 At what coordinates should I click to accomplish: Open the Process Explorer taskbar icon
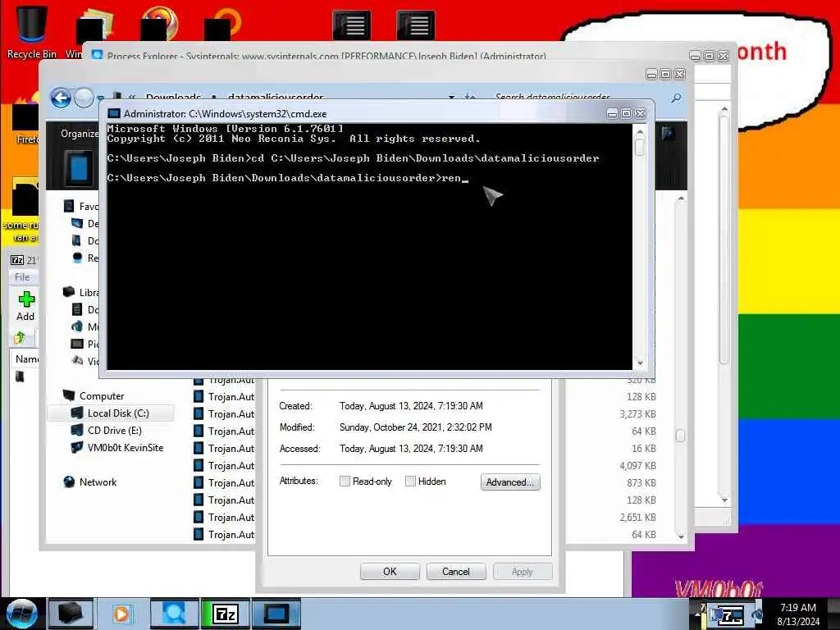coord(174,614)
